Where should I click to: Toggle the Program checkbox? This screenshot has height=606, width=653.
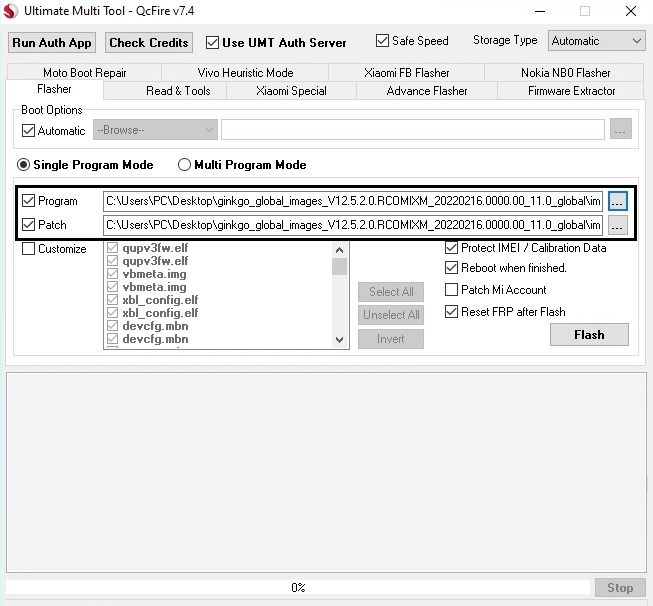[28, 201]
